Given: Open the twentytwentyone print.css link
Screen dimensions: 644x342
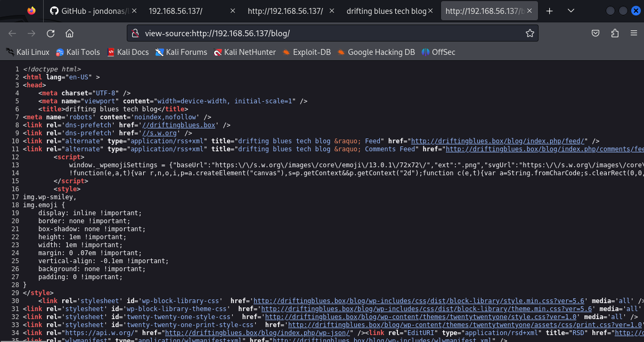Looking at the screenshot, I should (466, 325).
